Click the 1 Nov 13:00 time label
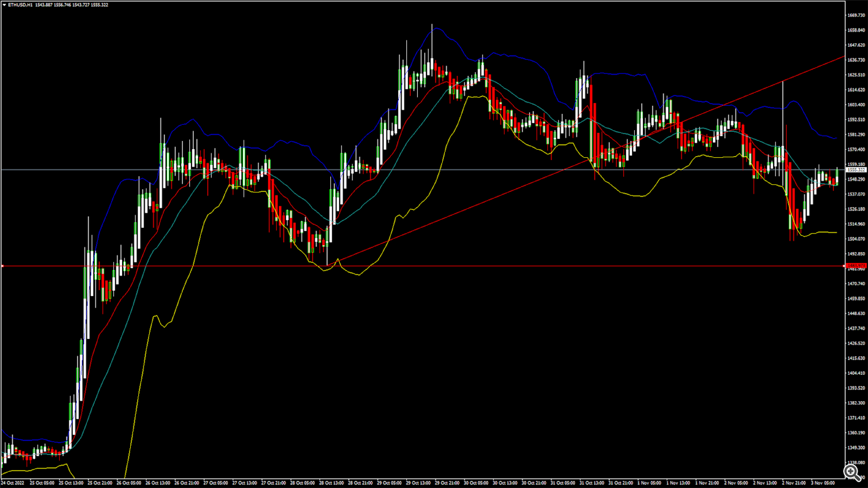The height and width of the screenshot is (488, 868). 678,483
